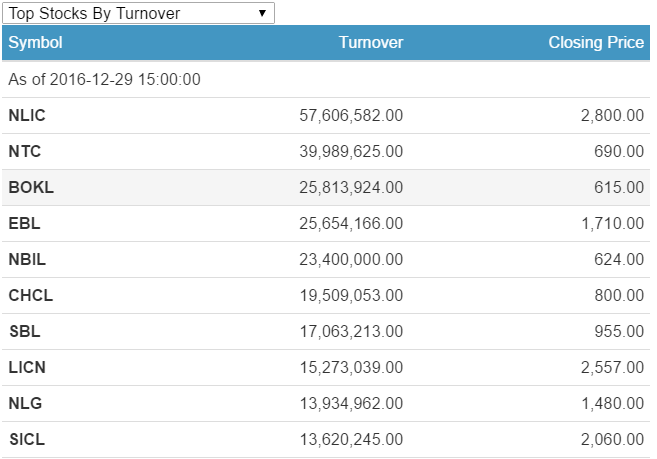The height and width of the screenshot is (459, 657).
Task: Select NLG closing price 1,480.00
Action: [x=612, y=404]
